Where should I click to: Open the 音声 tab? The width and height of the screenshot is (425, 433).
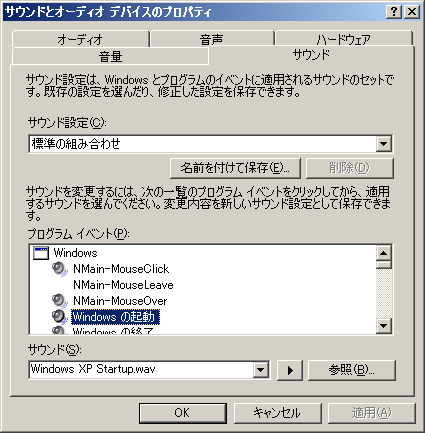(x=212, y=39)
